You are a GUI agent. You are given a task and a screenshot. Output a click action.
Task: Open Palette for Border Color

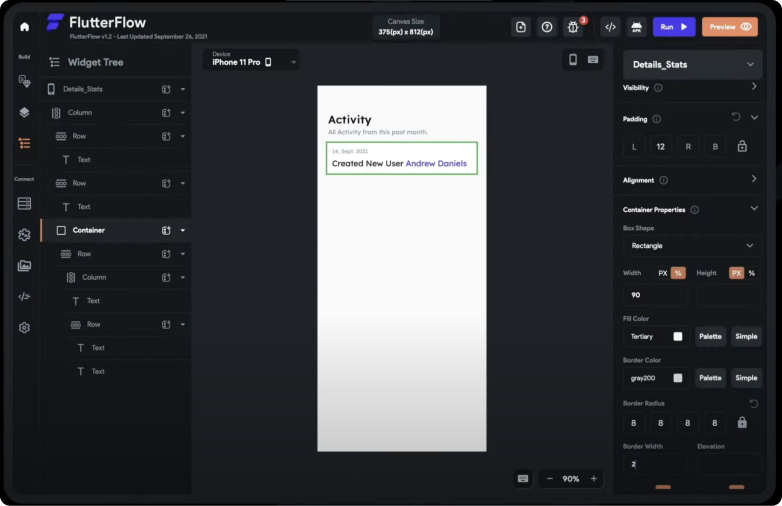coord(710,378)
